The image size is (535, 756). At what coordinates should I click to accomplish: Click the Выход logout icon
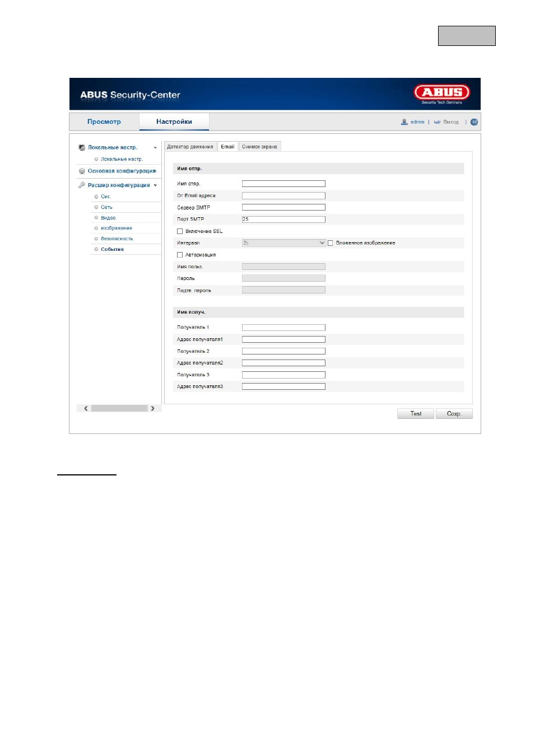[x=437, y=122]
